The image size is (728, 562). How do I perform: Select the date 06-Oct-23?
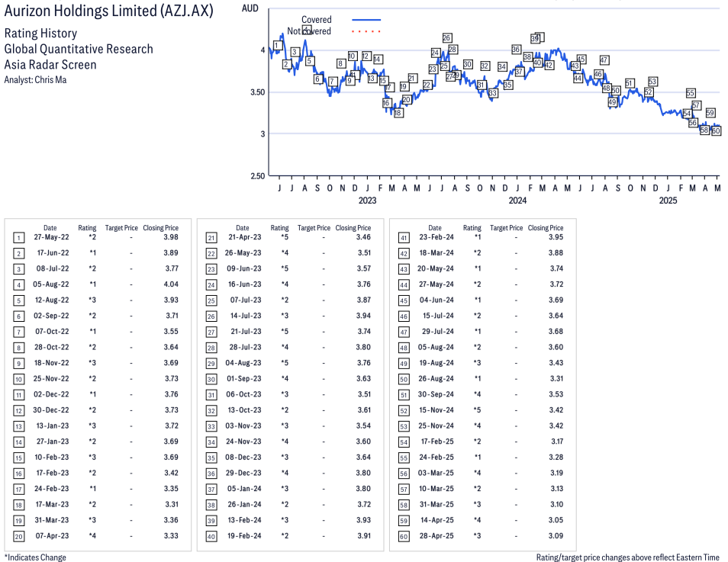[x=243, y=394]
